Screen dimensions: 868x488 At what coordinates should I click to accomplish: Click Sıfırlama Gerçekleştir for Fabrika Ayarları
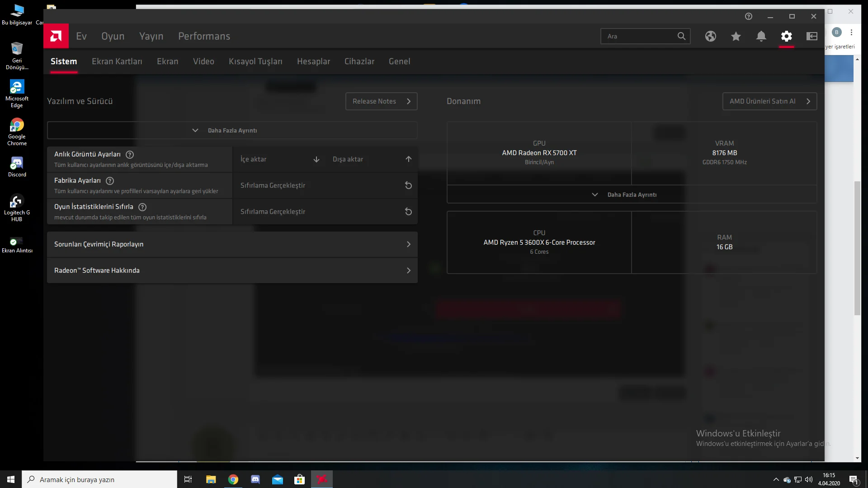(x=325, y=185)
